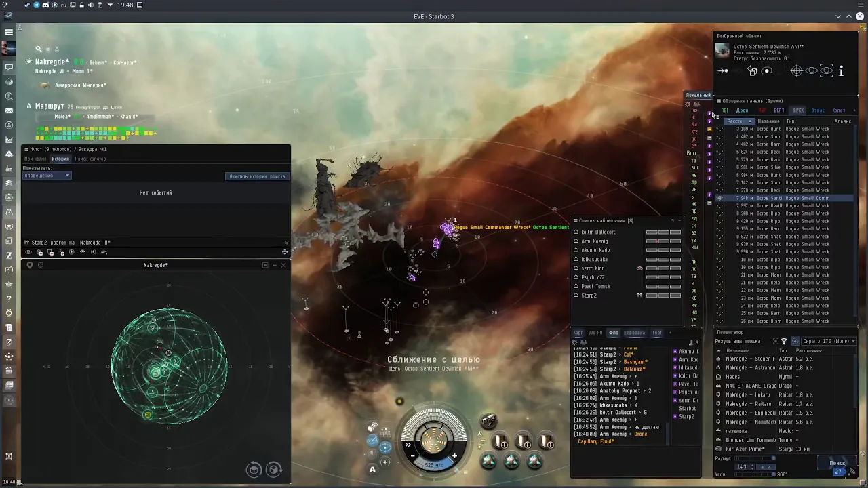Click the left cube button under the system map
This screenshot has width=868, height=488.
[254, 470]
